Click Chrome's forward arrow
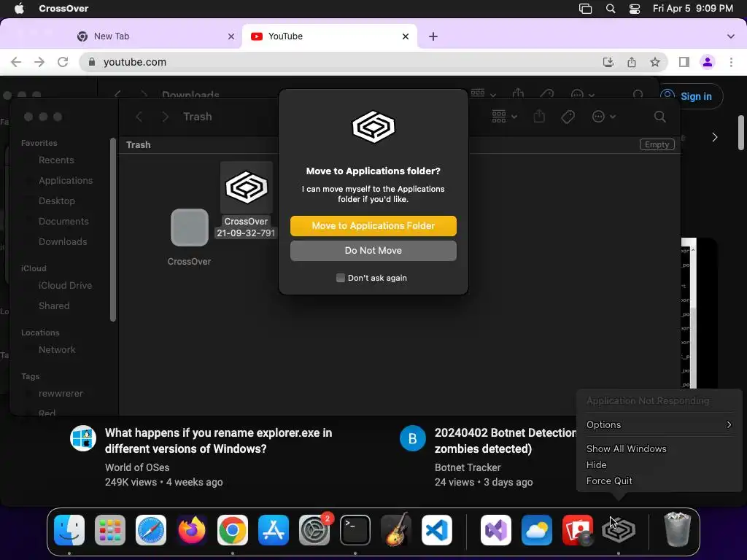Image resolution: width=747 pixels, height=560 pixels. [x=39, y=62]
